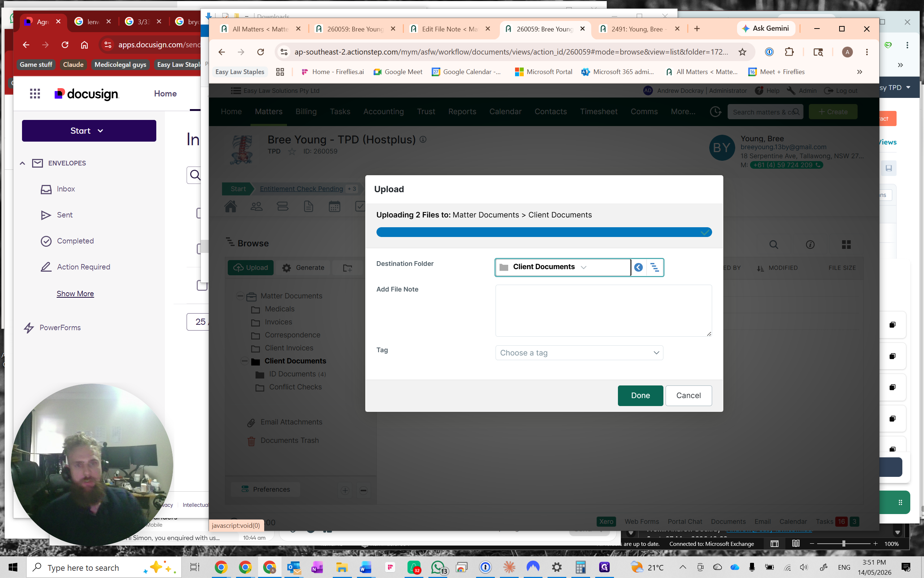Switch to the 2491: Young, Bree browser tab
This screenshot has height=578, width=924.
tap(639, 29)
